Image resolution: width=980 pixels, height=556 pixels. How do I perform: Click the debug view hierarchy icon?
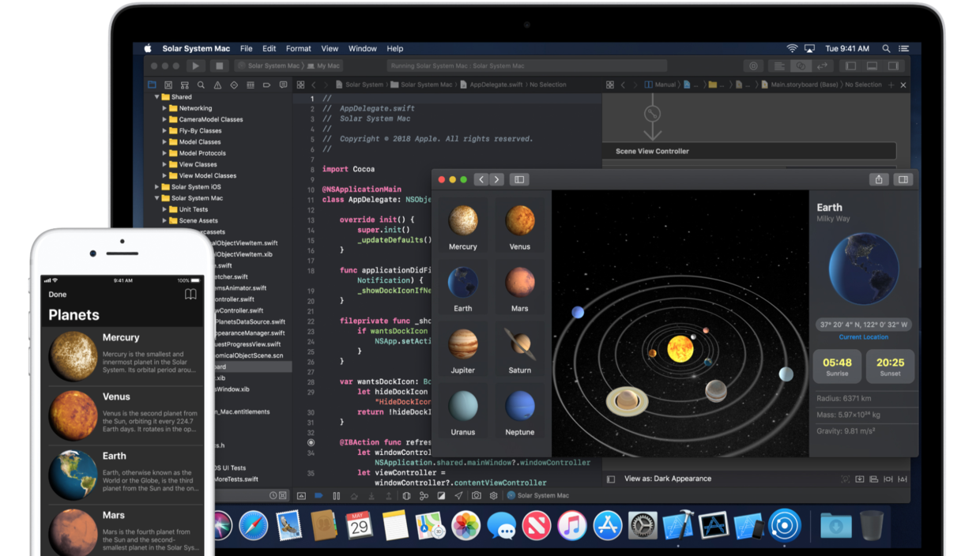click(x=406, y=496)
